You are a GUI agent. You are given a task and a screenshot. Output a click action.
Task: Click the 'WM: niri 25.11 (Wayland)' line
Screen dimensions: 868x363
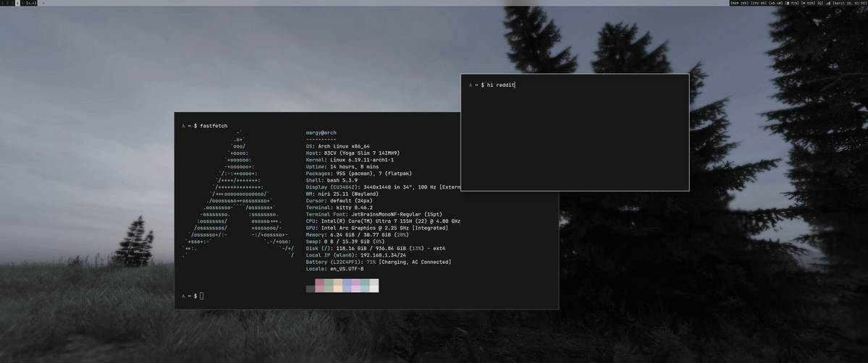click(342, 194)
